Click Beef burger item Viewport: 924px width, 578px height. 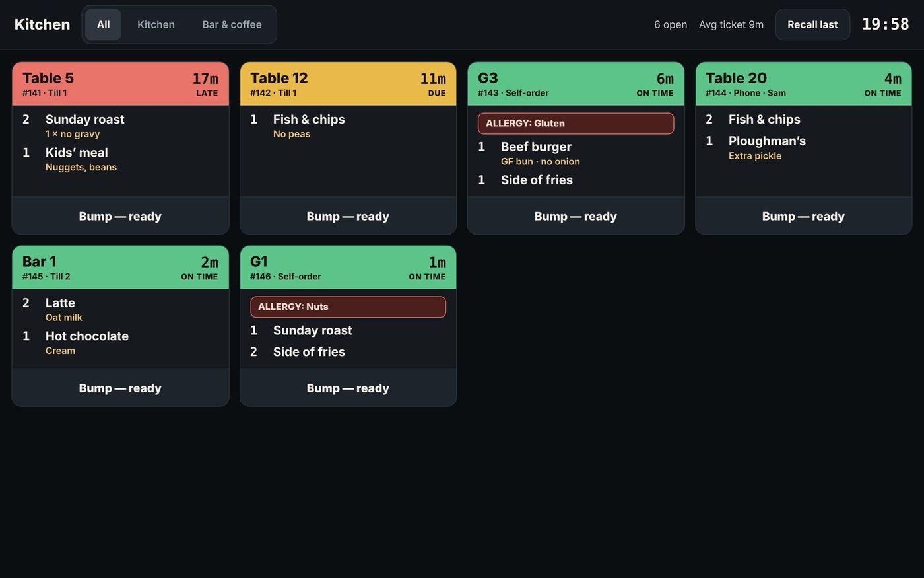[536, 147]
